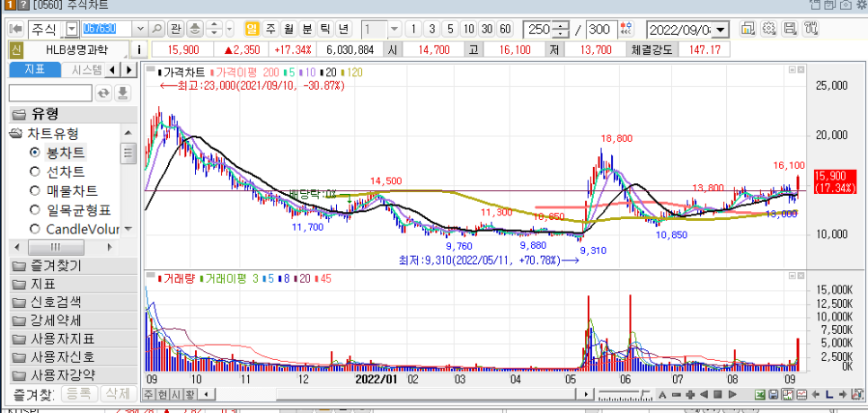Expand the 즐겨찾기 folder
This screenshot has height=413, width=868.
73,266
